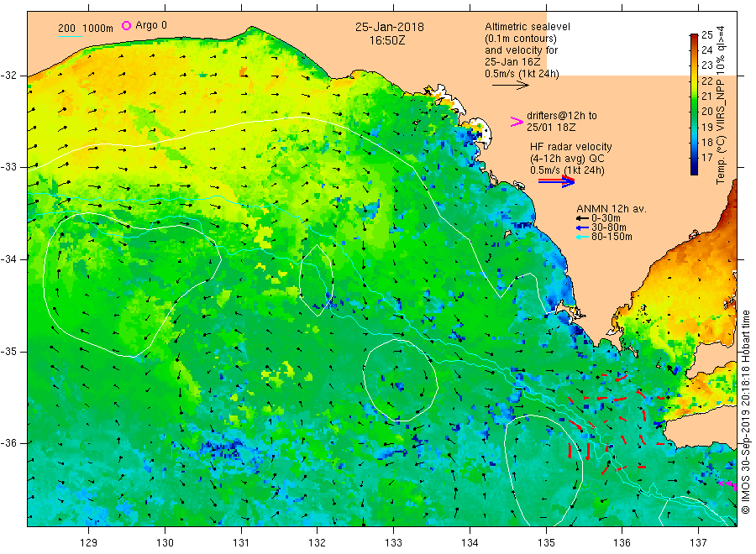Click the 'Argo 0' legend label
The image size is (756, 554).
point(151,25)
